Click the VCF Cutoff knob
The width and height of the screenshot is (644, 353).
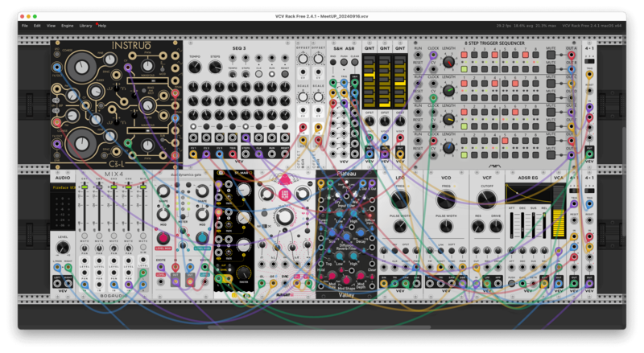(487, 199)
